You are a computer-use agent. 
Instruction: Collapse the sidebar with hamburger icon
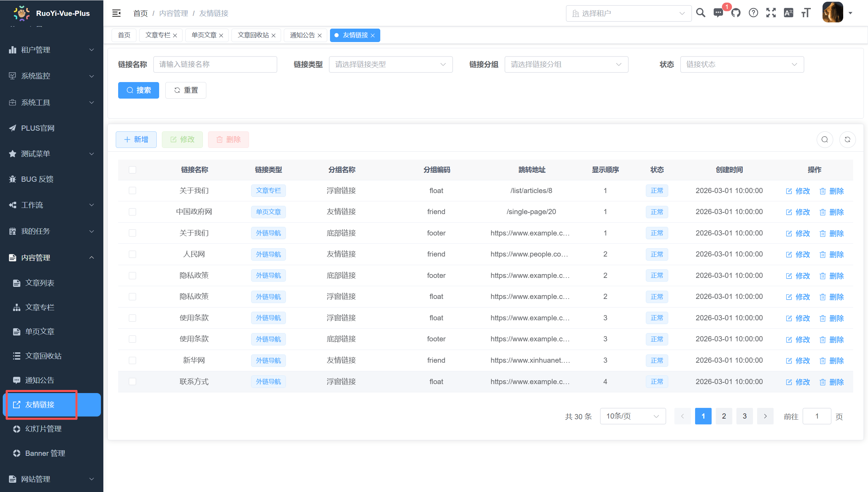coord(116,13)
